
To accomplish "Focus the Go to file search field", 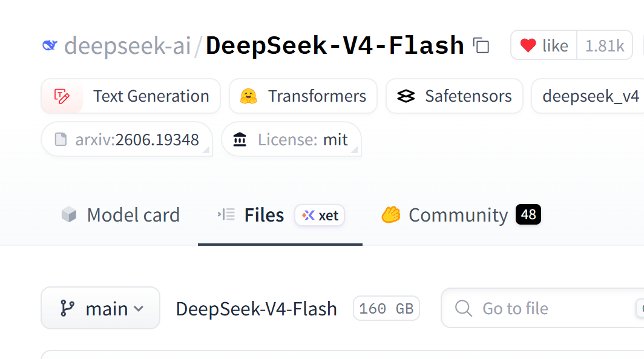I will 542,308.
